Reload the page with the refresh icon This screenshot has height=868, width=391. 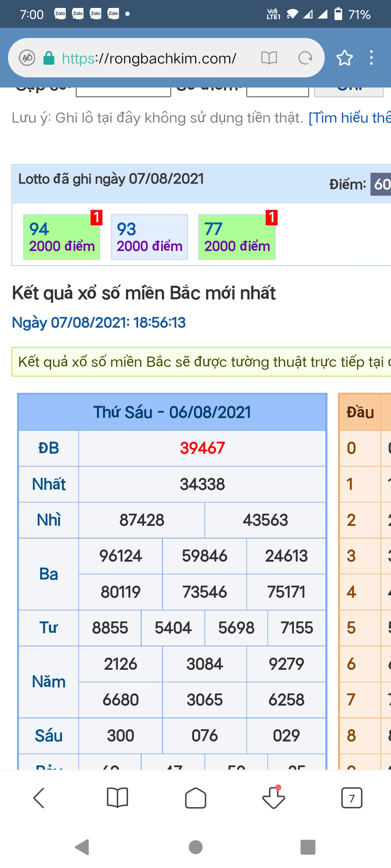[305, 58]
